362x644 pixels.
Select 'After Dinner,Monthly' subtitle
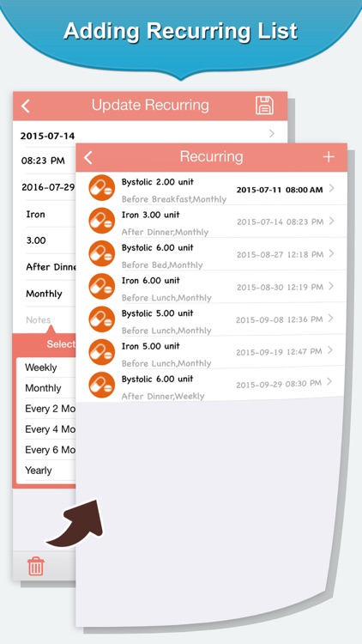click(165, 232)
